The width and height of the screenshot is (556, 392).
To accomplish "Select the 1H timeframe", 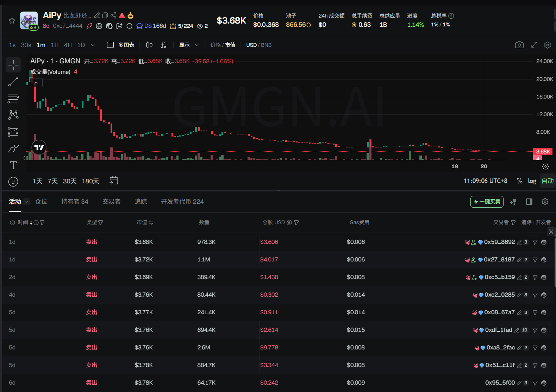I will (x=55, y=45).
